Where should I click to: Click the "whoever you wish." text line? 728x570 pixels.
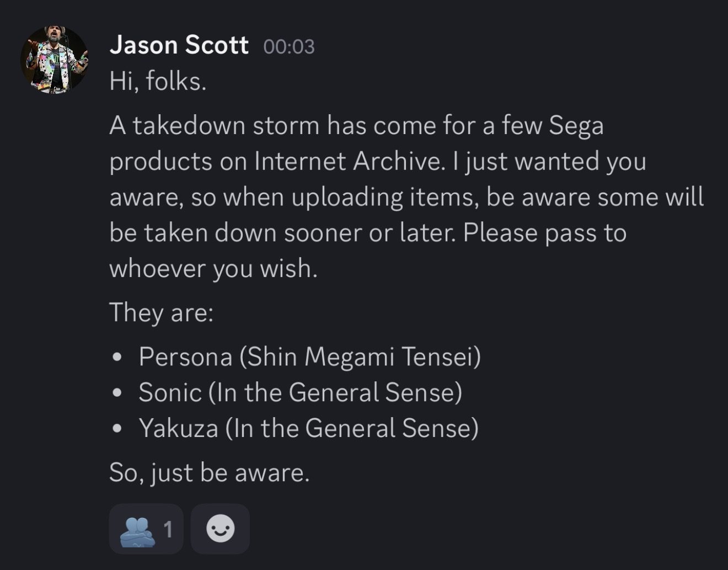[213, 269]
